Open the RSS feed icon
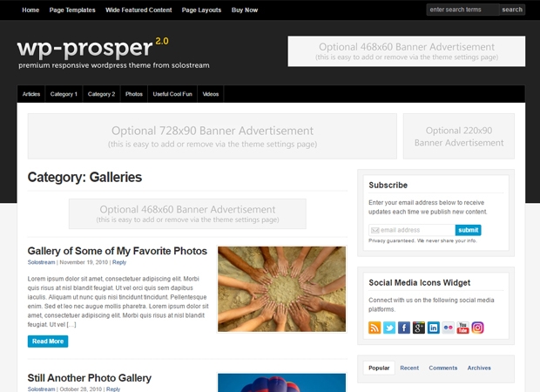The image size is (540, 392). click(x=375, y=328)
